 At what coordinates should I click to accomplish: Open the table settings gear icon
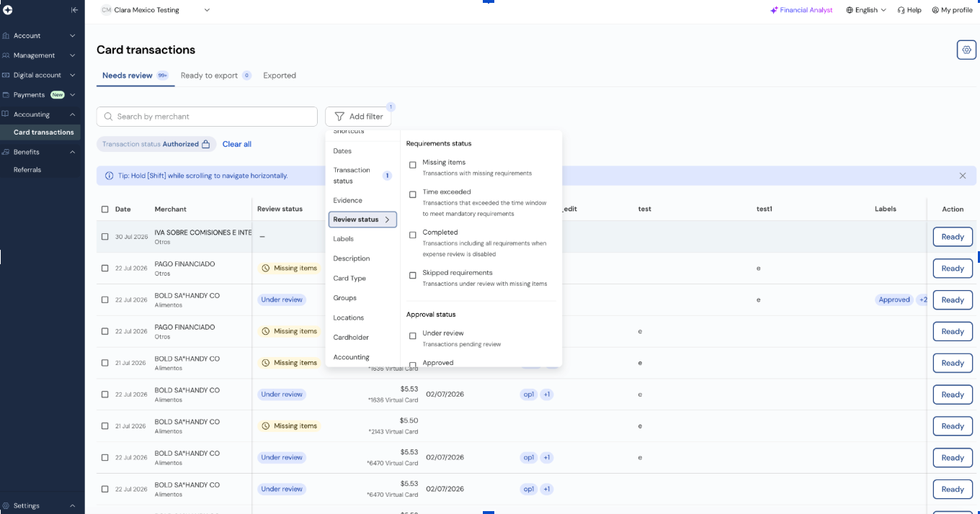tap(966, 50)
